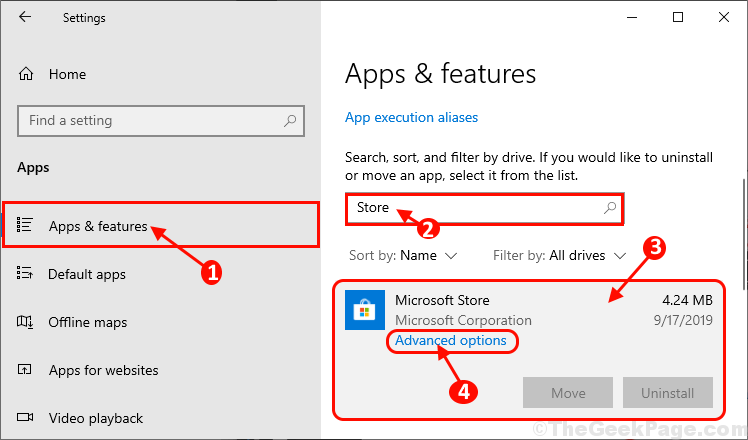Click the Video playback camera icon
The height and width of the screenshot is (440, 748).
point(25,418)
